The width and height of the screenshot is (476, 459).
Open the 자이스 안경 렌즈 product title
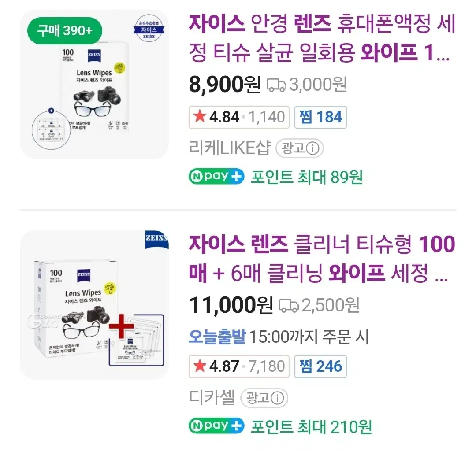point(322,39)
